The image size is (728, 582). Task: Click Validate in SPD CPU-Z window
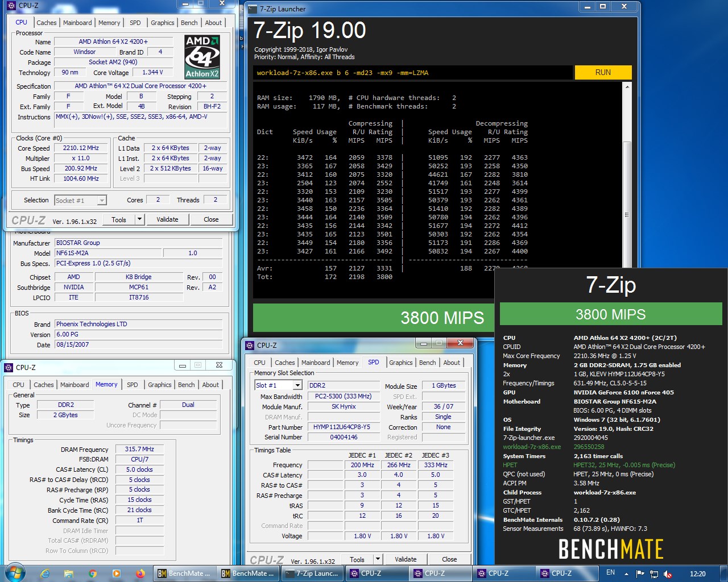[x=406, y=559]
